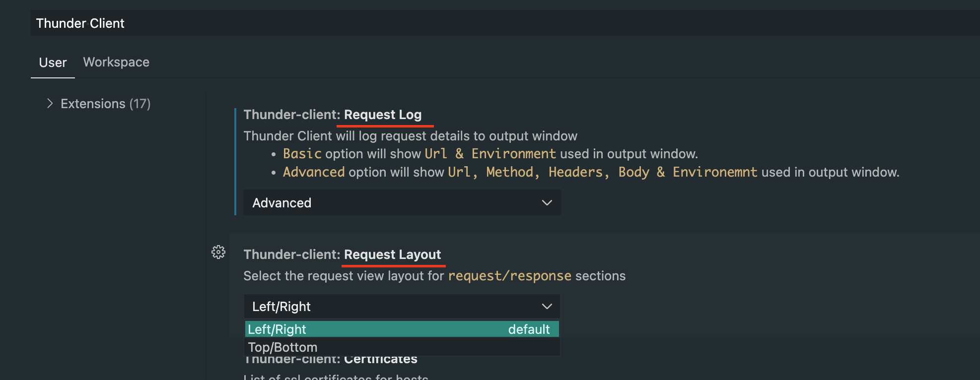Click the Extensions collapse arrow
The width and height of the screenshot is (980, 380).
[50, 103]
